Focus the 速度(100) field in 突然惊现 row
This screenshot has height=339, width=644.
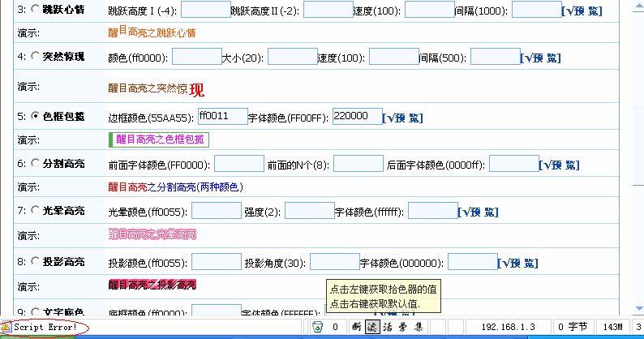[394, 56]
